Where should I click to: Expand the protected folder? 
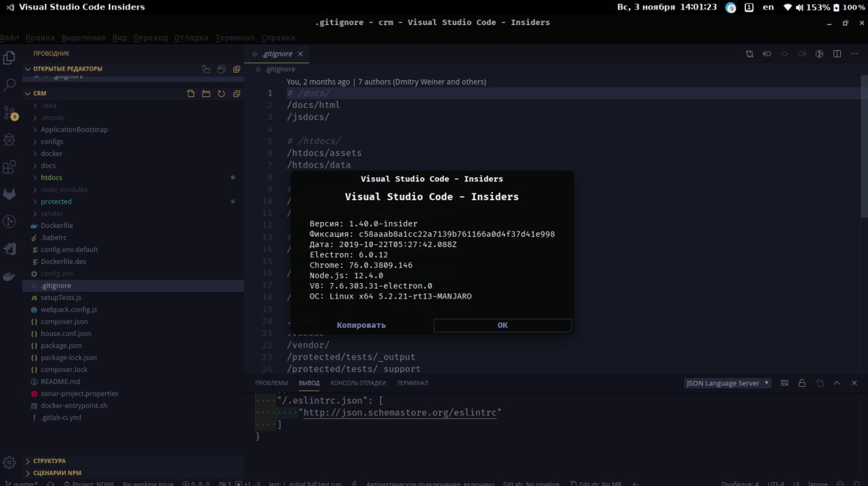(133, 202)
